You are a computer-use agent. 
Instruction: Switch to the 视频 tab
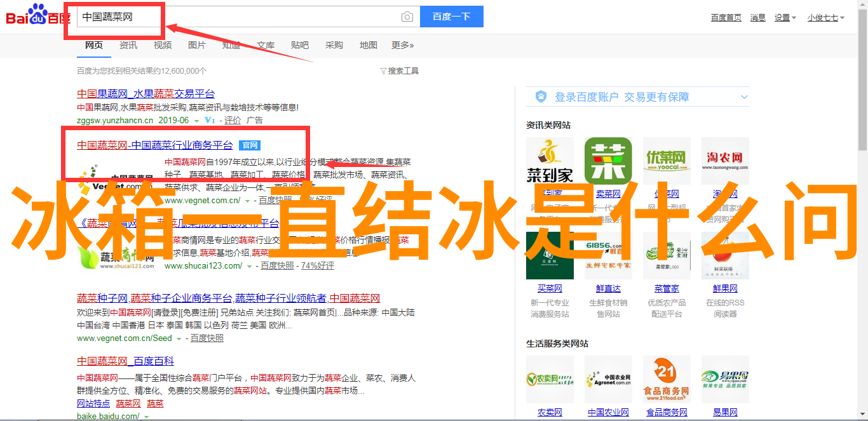163,45
